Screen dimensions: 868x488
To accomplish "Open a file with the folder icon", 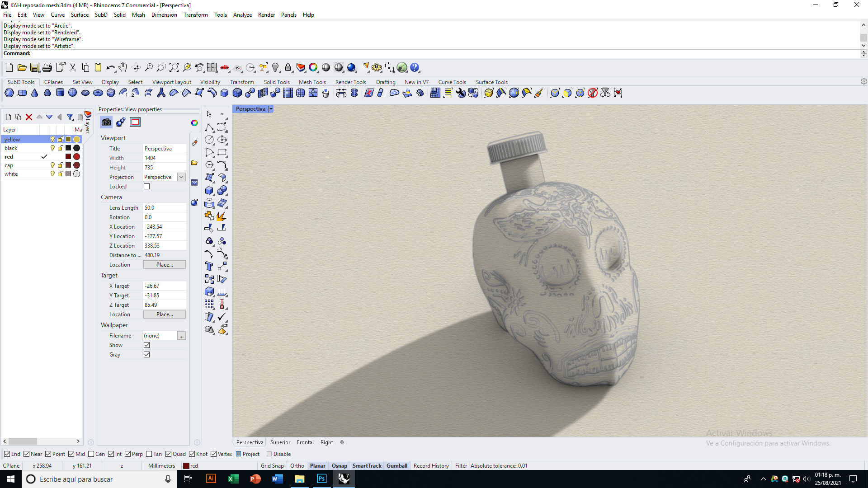I will [x=22, y=68].
